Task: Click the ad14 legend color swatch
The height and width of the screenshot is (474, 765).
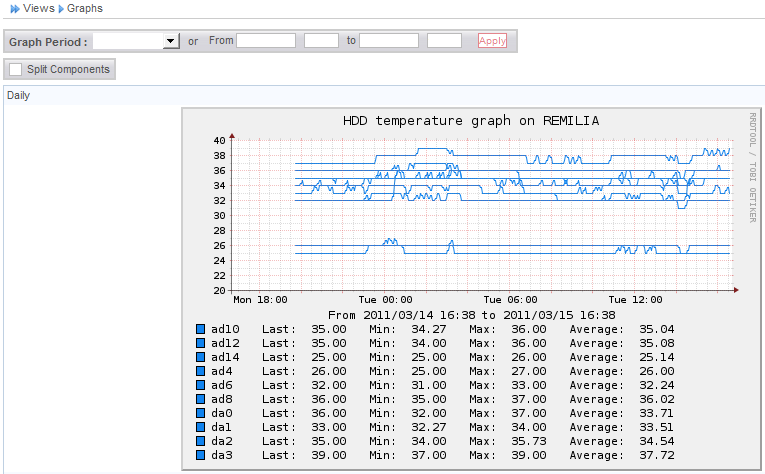Action: pos(201,357)
